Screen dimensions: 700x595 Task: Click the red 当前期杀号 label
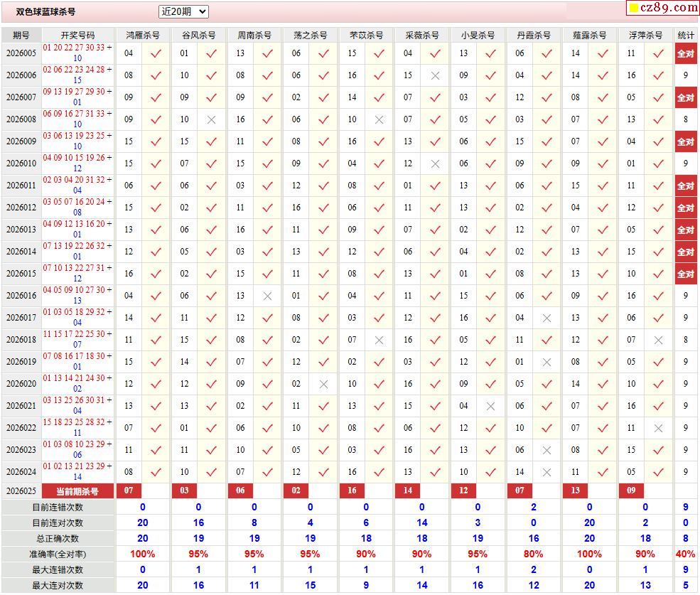[x=77, y=491]
